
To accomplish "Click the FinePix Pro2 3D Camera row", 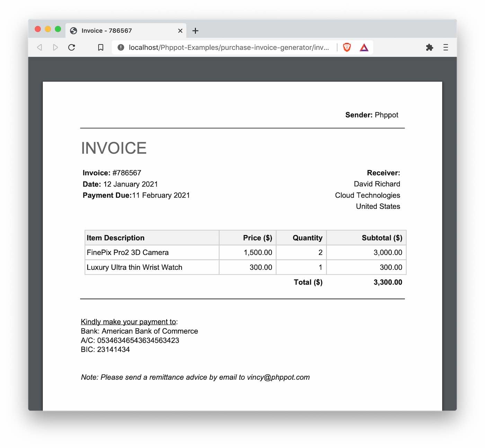I will coord(127,252).
